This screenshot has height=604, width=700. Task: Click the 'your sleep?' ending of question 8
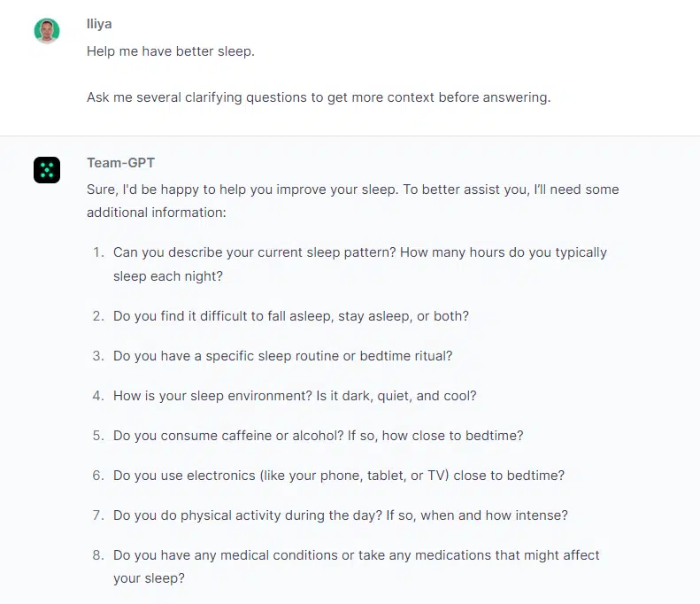(149, 578)
